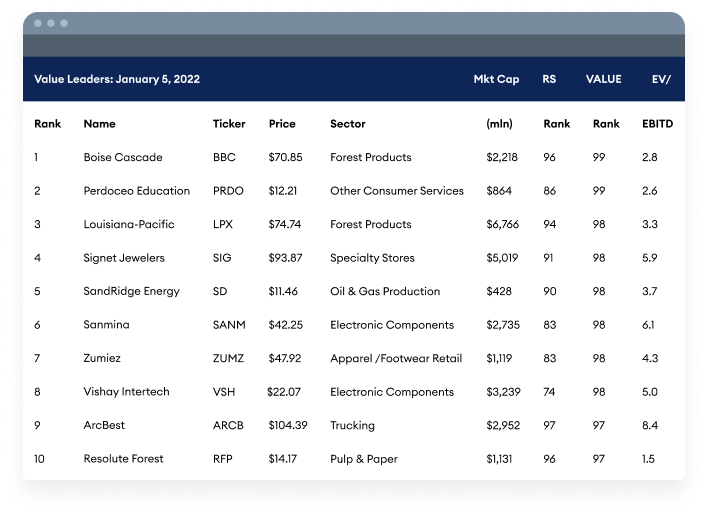Click the $12.21 price

[283, 191]
